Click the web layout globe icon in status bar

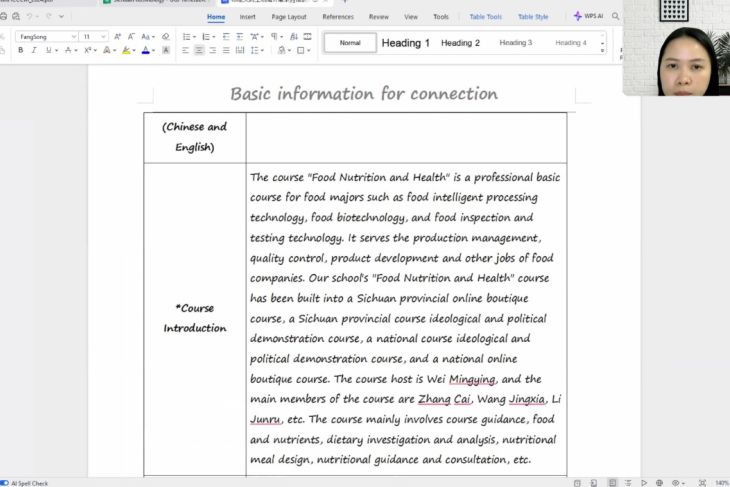coord(659,483)
